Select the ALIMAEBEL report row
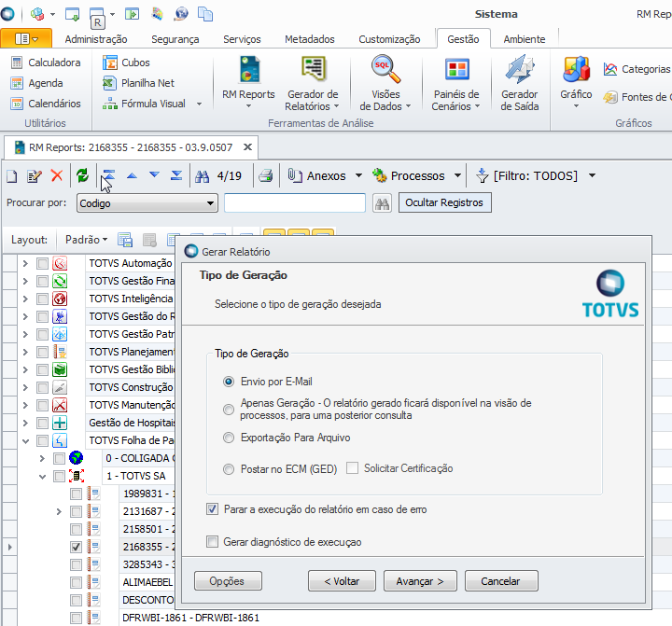The image size is (672, 626). [x=147, y=582]
